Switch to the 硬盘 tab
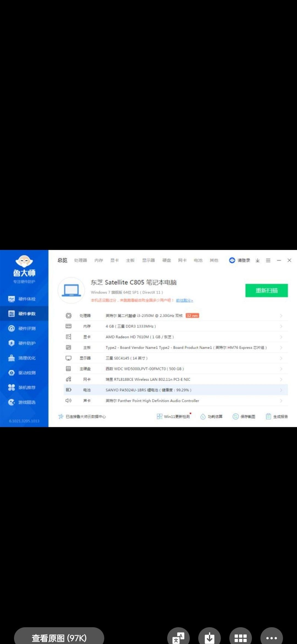This screenshot has height=644, width=297. (167, 260)
